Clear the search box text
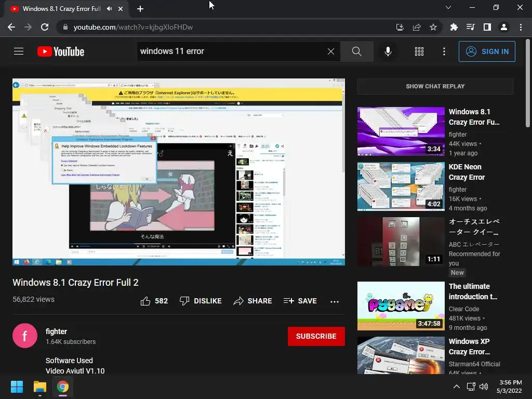 (x=331, y=51)
